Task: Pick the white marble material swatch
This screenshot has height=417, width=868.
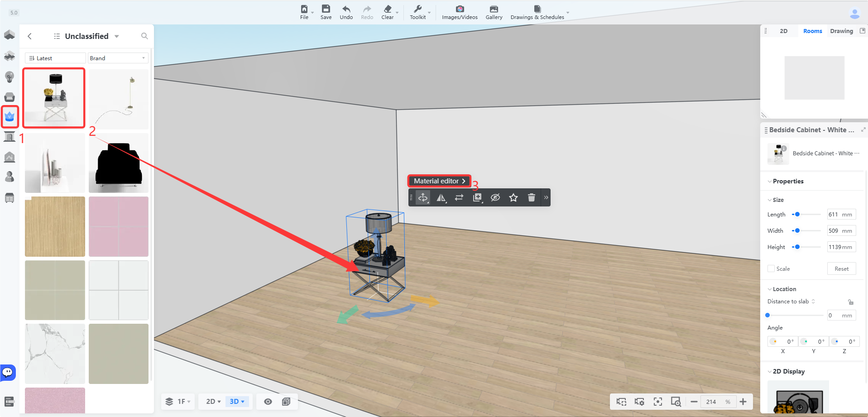Action: coord(55,354)
